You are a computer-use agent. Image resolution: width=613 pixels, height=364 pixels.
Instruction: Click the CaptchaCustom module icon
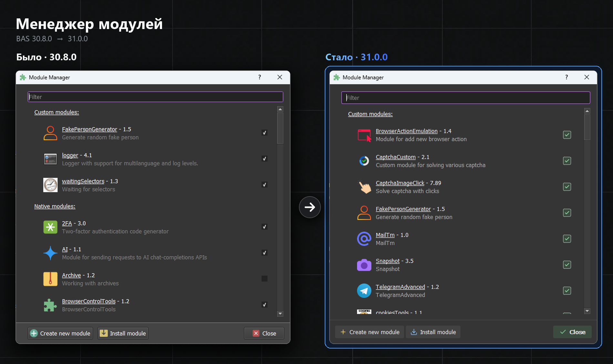364,161
